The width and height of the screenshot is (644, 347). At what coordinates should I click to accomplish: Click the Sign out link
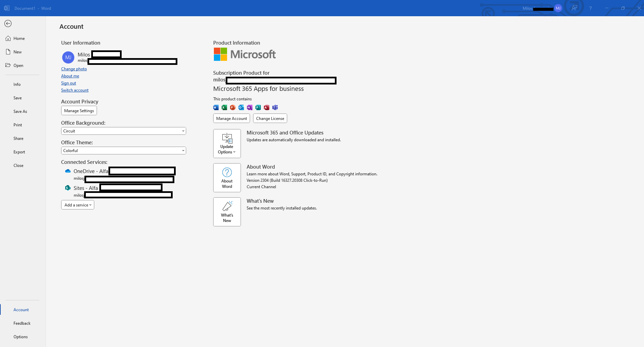point(69,83)
